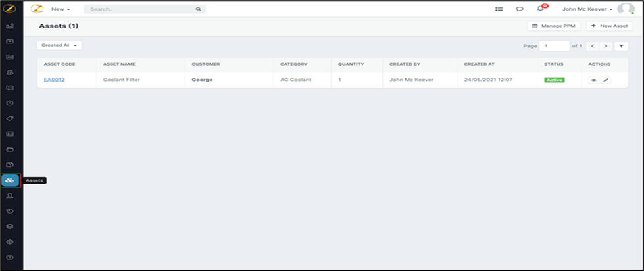Click into the Search field

pos(145,9)
